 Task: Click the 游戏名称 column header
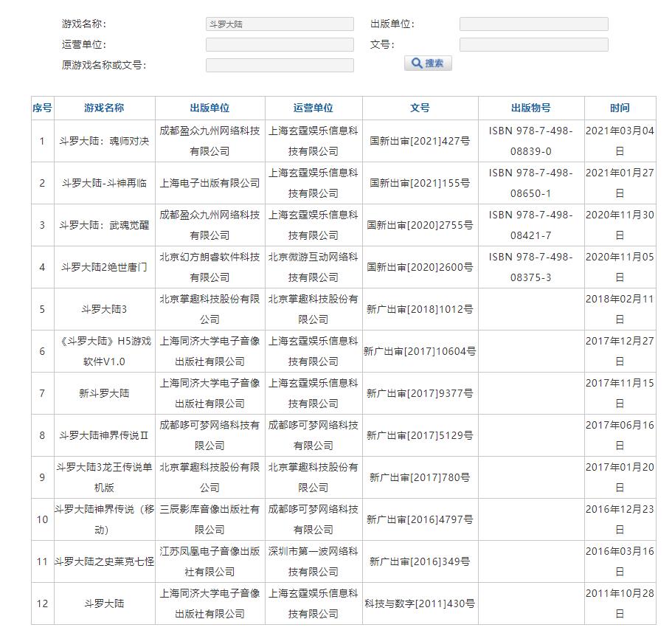(x=104, y=108)
